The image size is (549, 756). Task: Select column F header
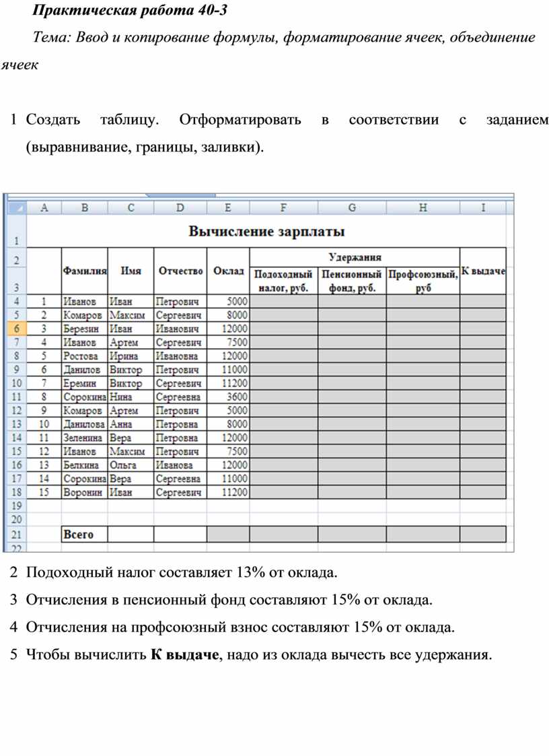pyautogui.click(x=283, y=209)
